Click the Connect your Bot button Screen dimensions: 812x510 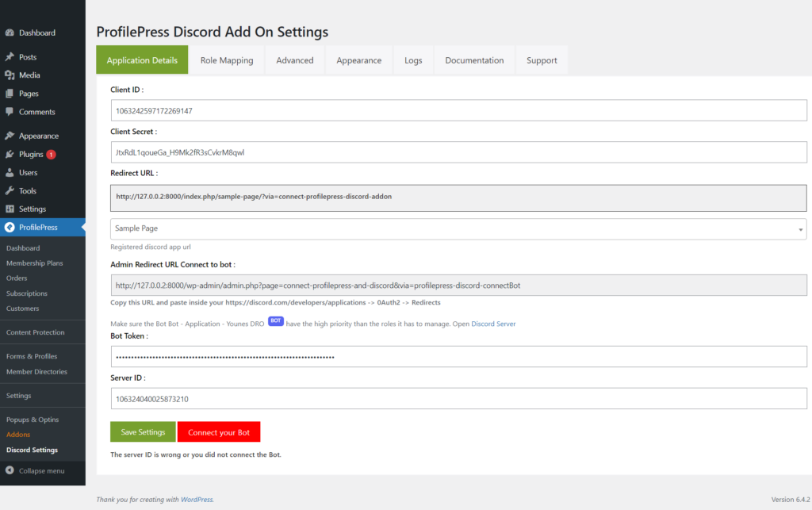coord(219,431)
